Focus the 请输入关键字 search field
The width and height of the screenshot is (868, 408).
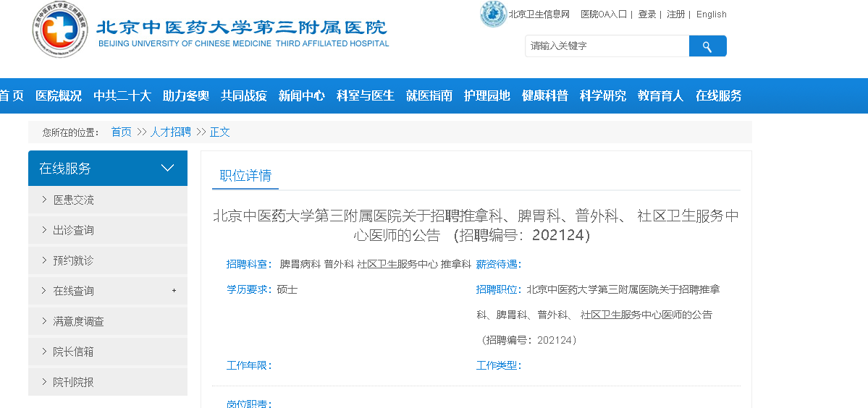tap(607, 46)
